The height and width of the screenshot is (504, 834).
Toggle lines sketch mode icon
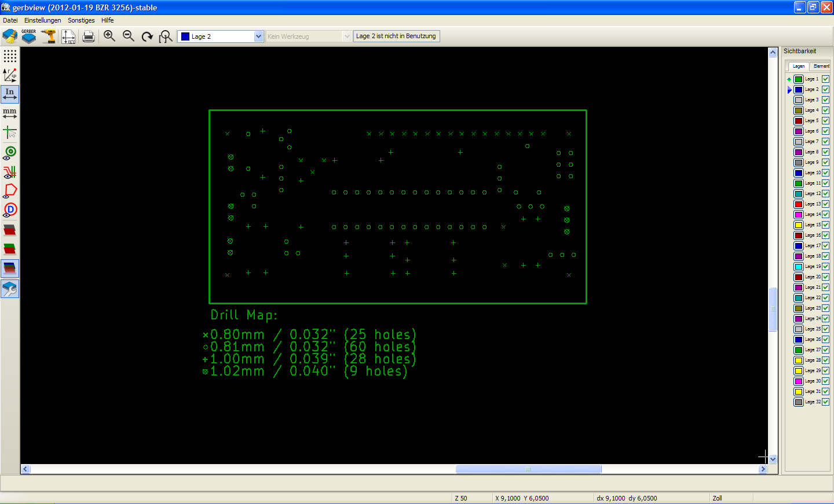(10, 172)
